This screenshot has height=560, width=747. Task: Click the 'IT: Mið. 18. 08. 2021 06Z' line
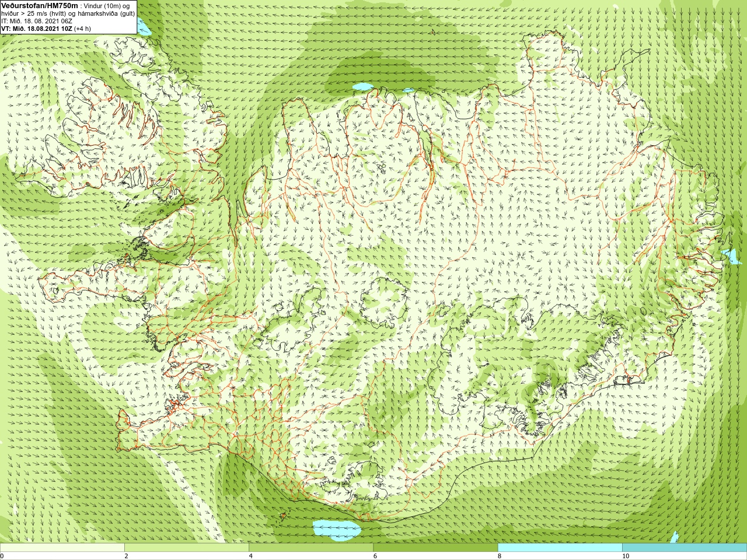pyautogui.click(x=37, y=21)
